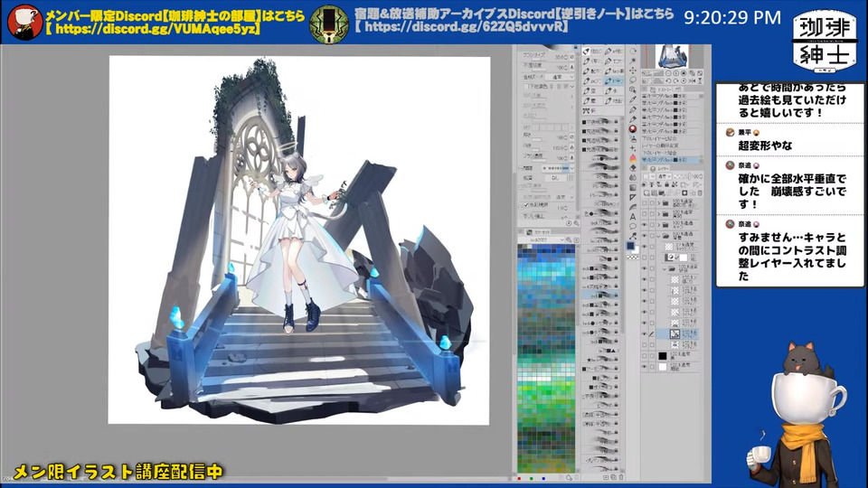Hide the currently selected highlighted layer

coord(645,333)
